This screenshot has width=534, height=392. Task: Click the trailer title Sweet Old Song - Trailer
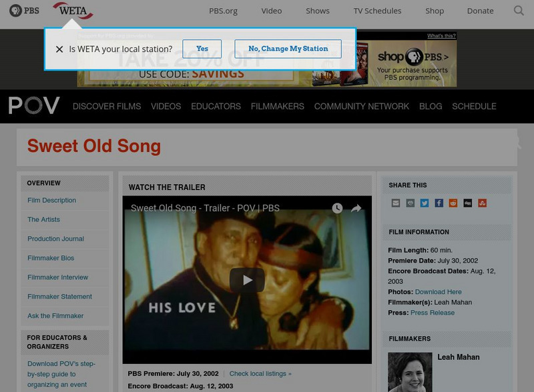(x=205, y=208)
